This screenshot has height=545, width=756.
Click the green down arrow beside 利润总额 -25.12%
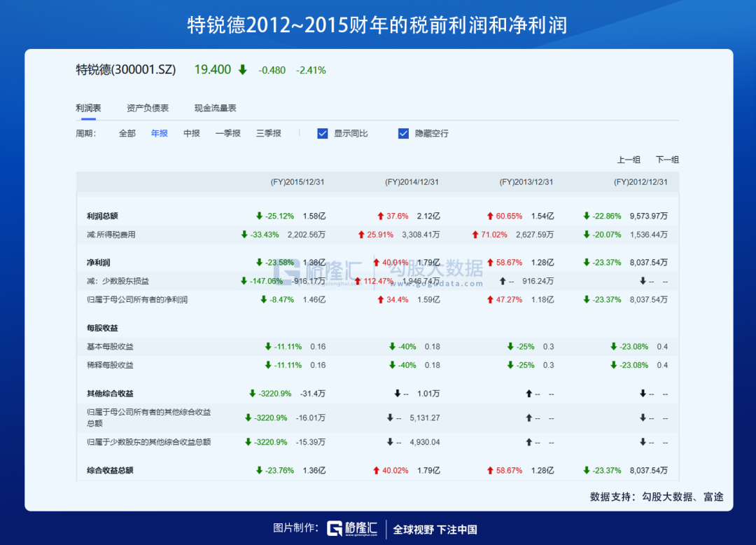click(x=258, y=215)
